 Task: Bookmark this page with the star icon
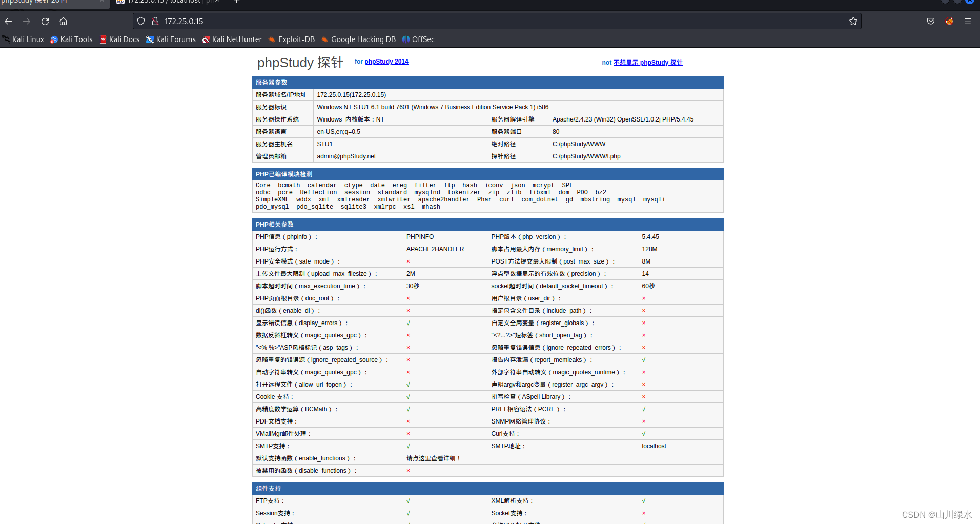(x=853, y=22)
